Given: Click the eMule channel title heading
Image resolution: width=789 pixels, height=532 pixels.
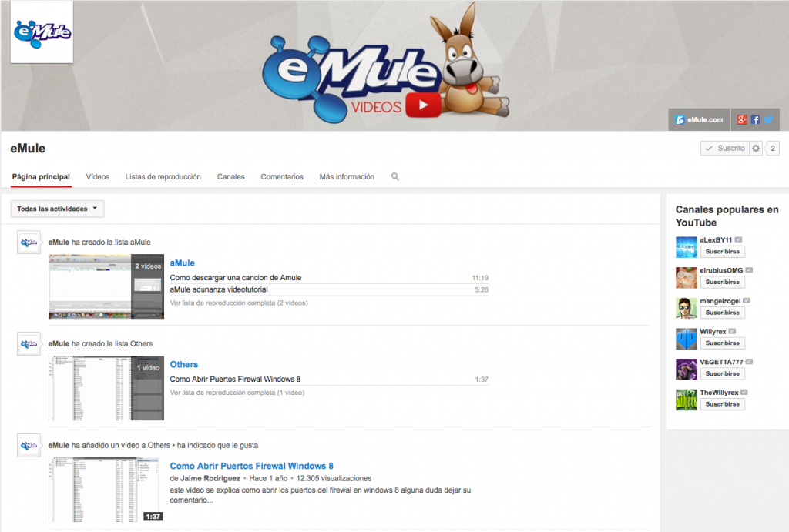Looking at the screenshot, I should coord(29,149).
